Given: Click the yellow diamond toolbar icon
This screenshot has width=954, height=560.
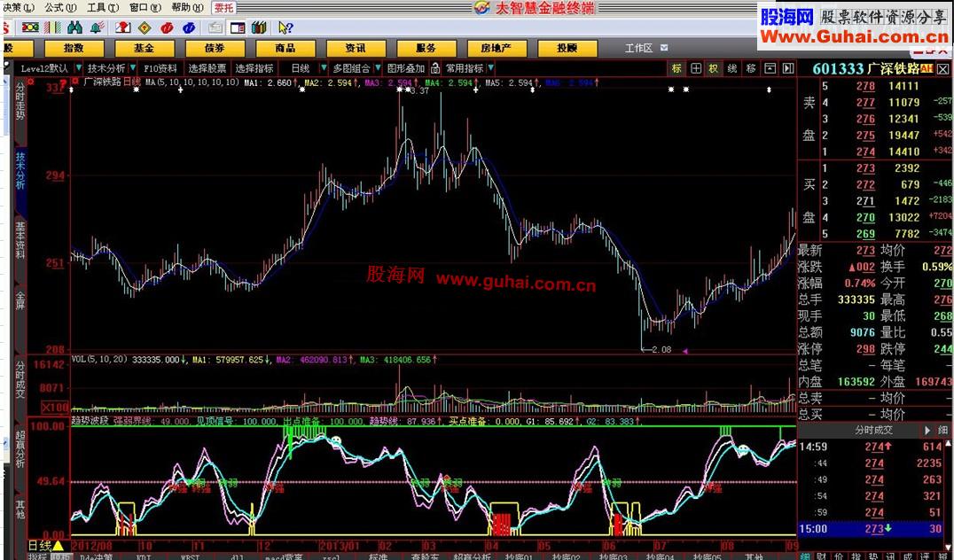Looking at the screenshot, I should (x=145, y=27).
